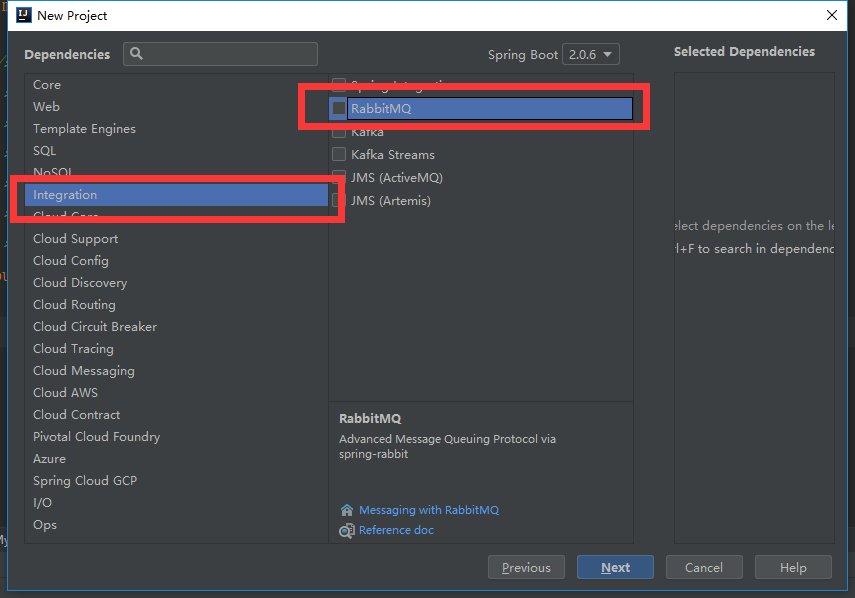Open the Reference doc link
Image resolution: width=855 pixels, height=598 pixels.
(396, 530)
